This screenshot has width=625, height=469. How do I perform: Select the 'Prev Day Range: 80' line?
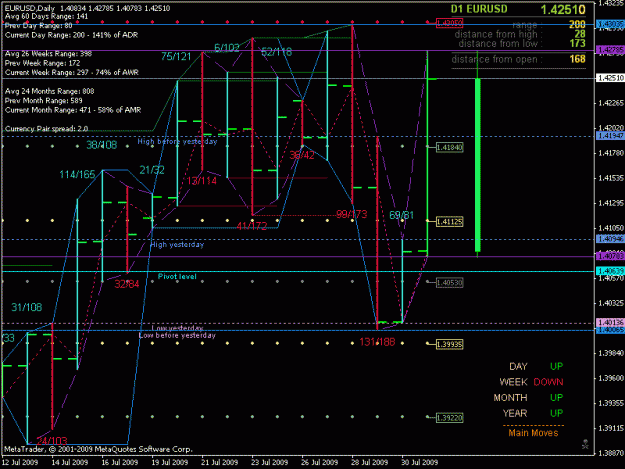coord(39,26)
